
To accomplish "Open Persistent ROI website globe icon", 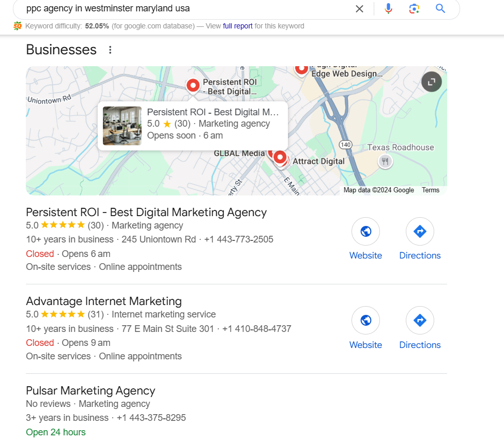I will (366, 231).
